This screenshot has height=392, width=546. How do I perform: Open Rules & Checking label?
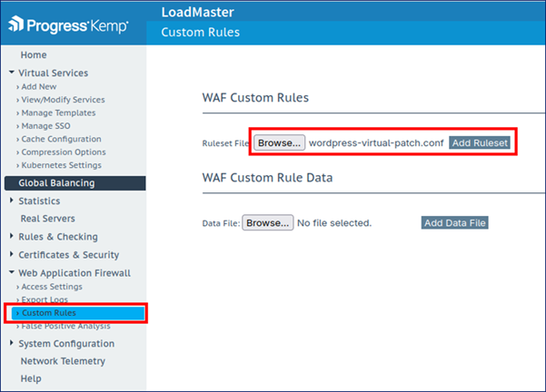[58, 237]
